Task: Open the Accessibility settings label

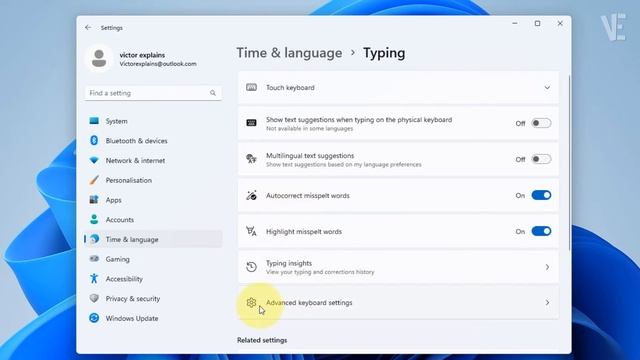Action: 124,279
